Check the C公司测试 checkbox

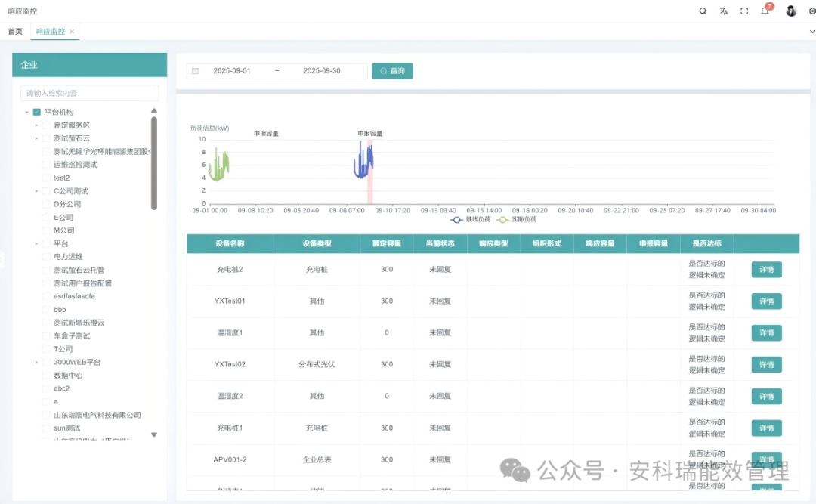tap(46, 191)
